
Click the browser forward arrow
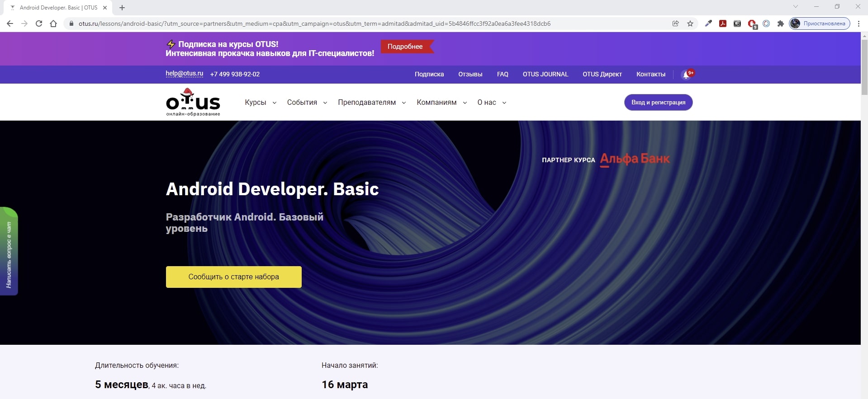pyautogui.click(x=24, y=23)
